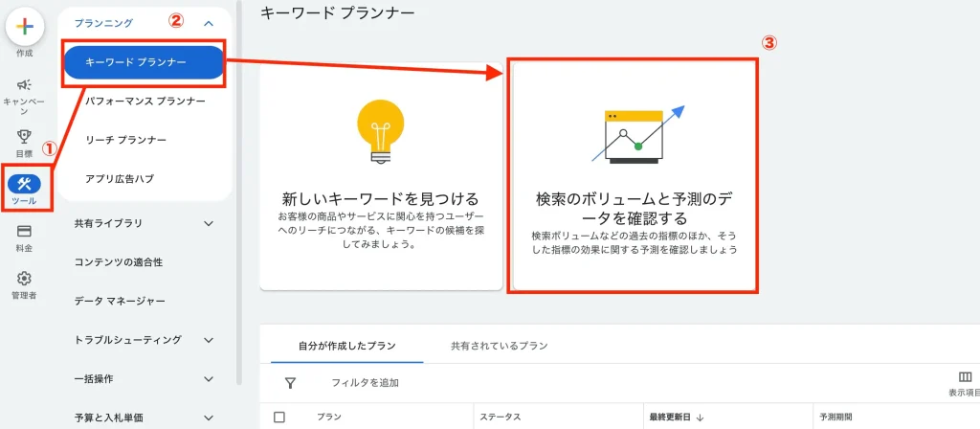Expand the 共有ライブラリ section
The width and height of the screenshot is (980, 429).
tap(209, 223)
